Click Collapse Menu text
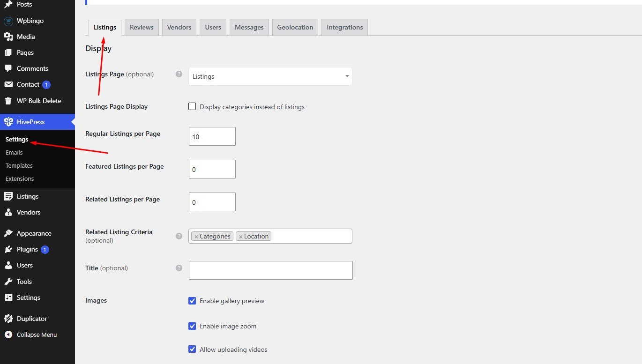This screenshot has height=364, width=642. coord(37,334)
